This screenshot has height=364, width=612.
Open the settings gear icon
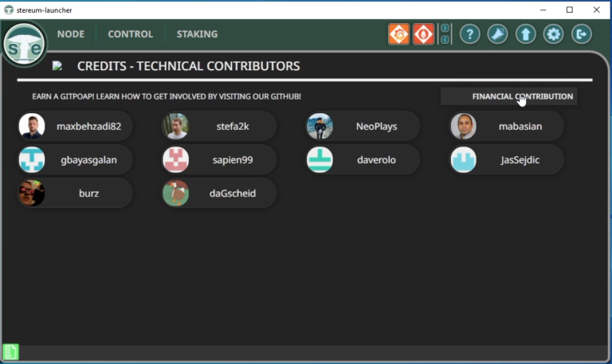[x=554, y=34]
